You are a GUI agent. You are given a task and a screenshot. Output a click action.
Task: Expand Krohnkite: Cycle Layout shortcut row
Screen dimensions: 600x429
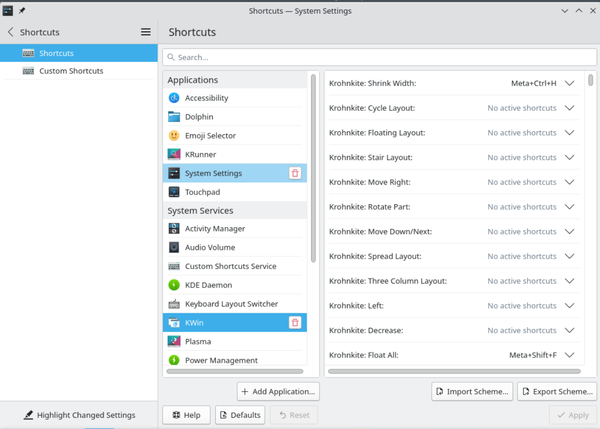[569, 108]
